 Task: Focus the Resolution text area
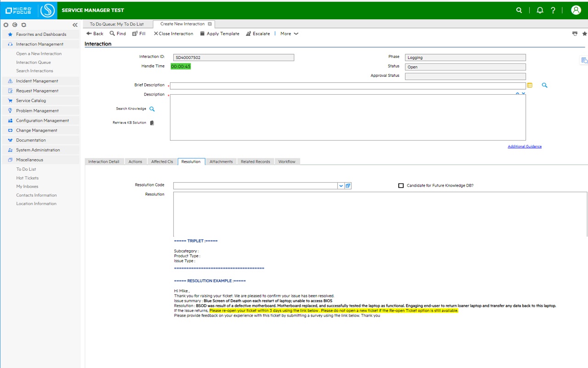tap(380, 214)
